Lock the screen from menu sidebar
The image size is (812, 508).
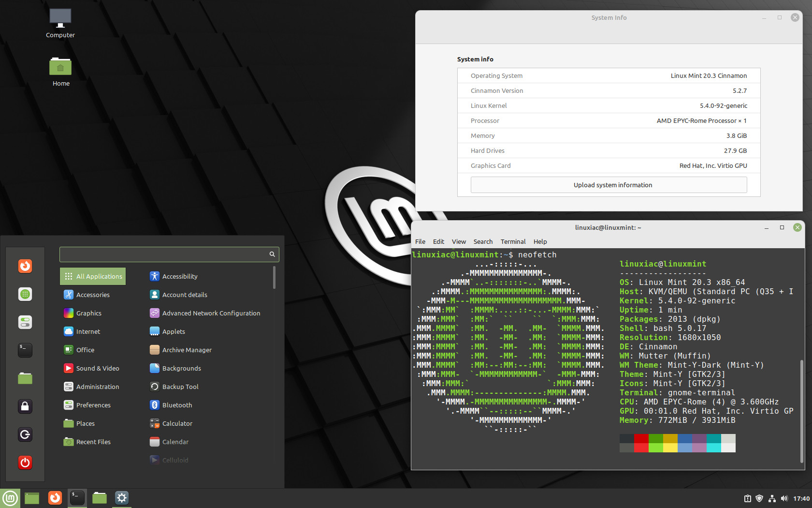[25, 406]
